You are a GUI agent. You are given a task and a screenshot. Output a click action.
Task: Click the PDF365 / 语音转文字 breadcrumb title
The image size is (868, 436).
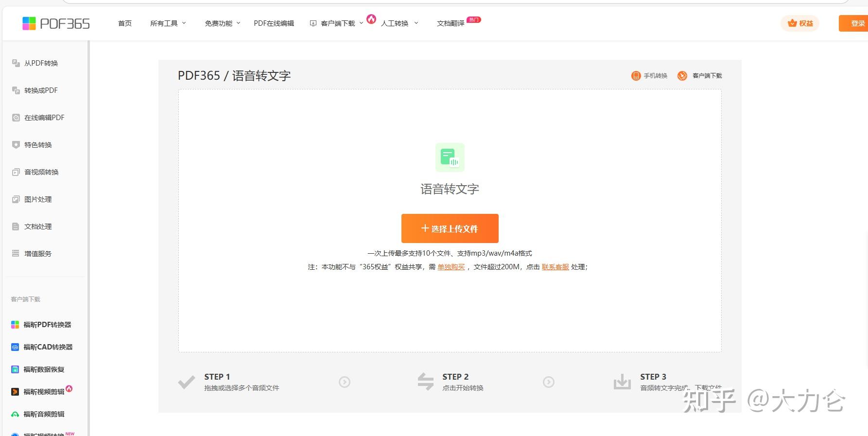(x=234, y=76)
